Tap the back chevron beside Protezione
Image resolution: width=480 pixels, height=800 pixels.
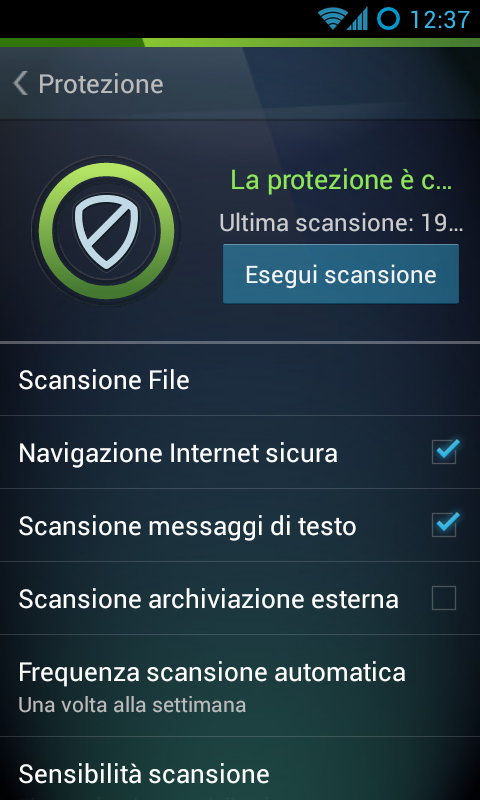(20, 84)
